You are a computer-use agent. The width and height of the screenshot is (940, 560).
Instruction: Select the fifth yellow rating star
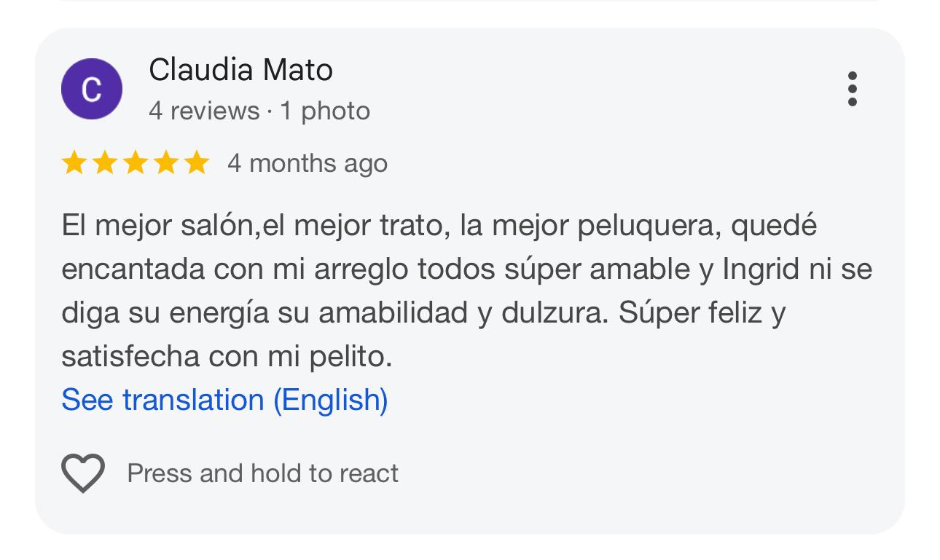point(197,163)
